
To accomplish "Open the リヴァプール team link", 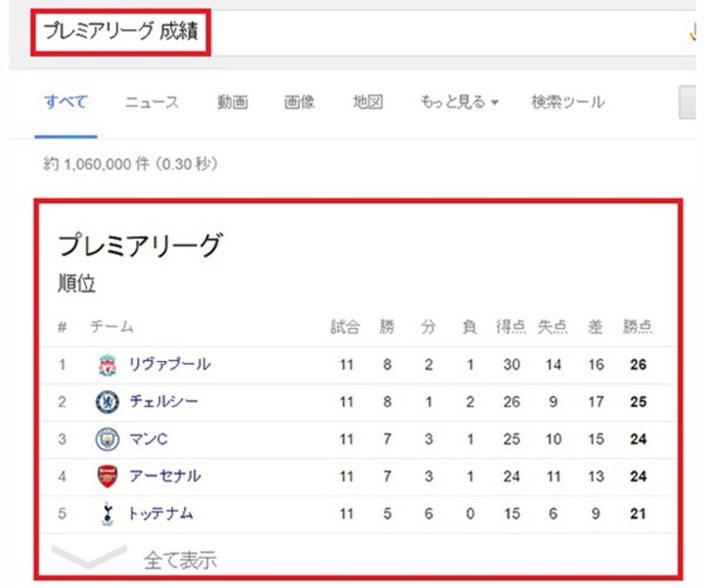I will [169, 364].
